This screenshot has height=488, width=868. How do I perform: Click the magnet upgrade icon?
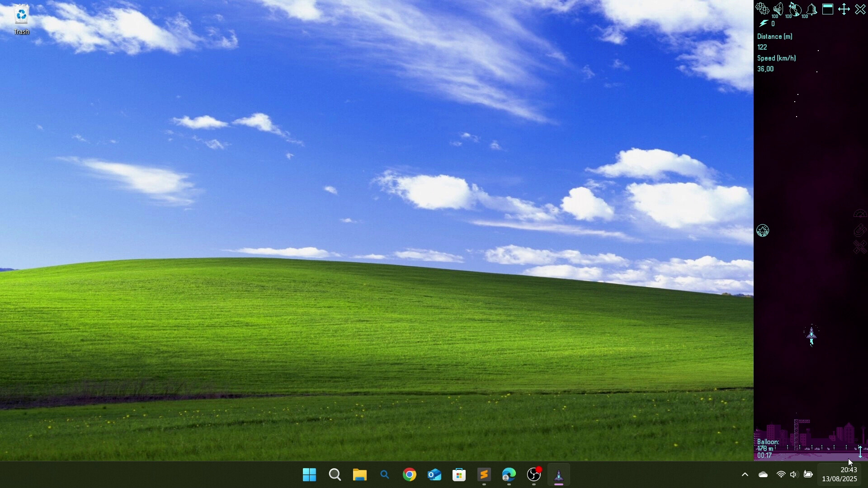pyautogui.click(x=859, y=230)
